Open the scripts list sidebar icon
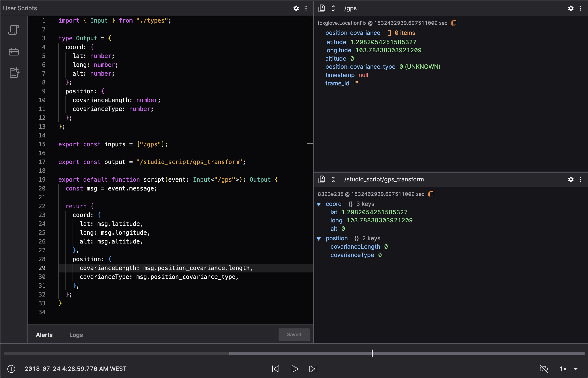 point(14,30)
